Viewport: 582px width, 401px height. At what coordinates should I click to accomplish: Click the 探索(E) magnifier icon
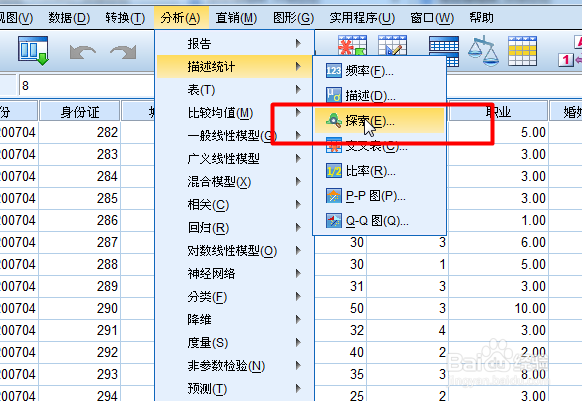point(333,120)
